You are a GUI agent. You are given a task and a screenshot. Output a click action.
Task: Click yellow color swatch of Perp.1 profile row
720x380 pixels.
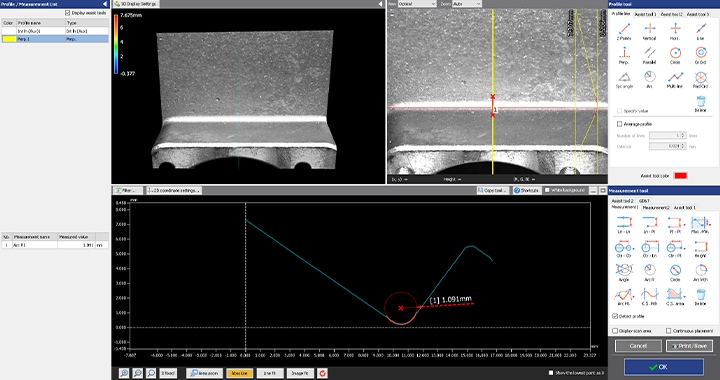pyautogui.click(x=9, y=39)
